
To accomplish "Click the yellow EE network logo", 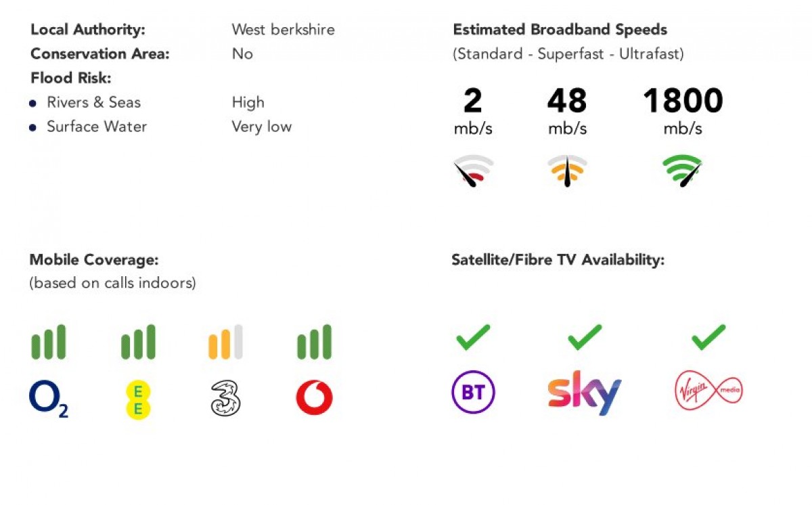I will pos(138,399).
